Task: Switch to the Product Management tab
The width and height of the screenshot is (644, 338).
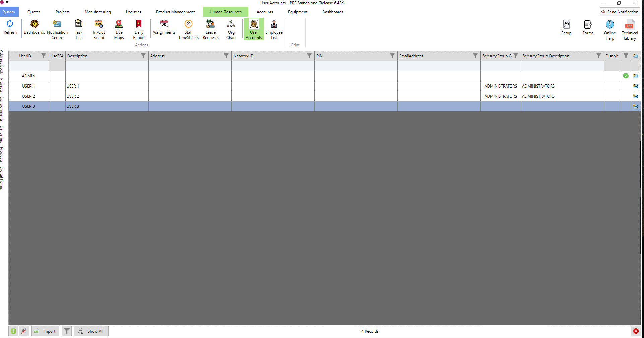Action: coord(175,12)
